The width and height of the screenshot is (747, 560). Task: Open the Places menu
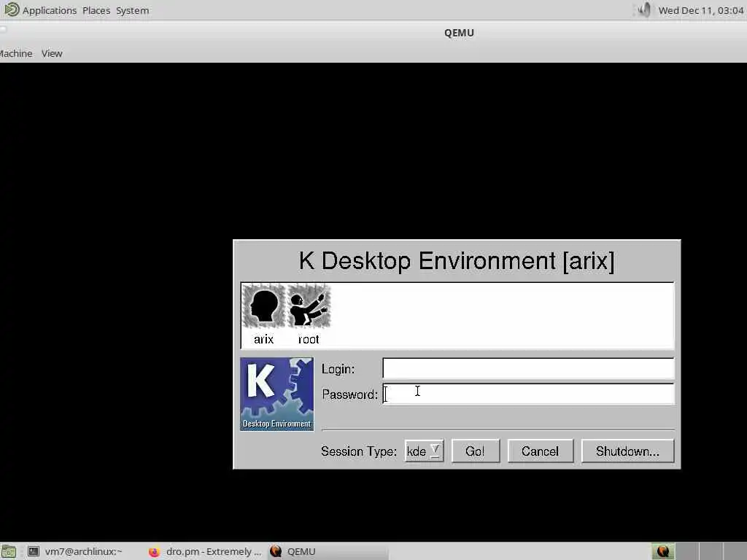point(96,10)
